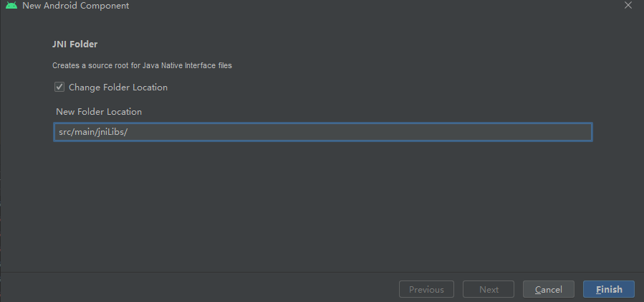Click the disabled Next button

489,289
